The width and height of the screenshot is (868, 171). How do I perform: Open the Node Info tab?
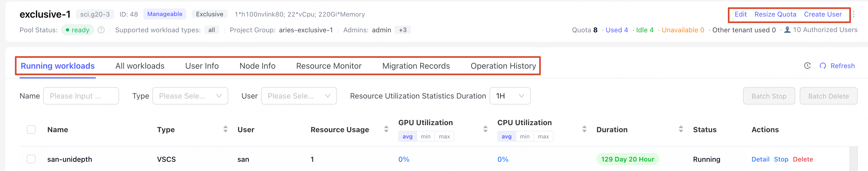(258, 66)
